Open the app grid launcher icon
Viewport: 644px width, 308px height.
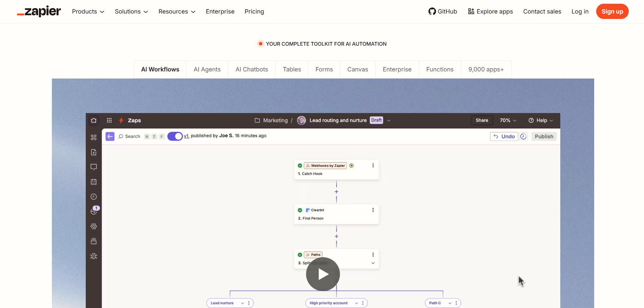pyautogui.click(x=109, y=120)
